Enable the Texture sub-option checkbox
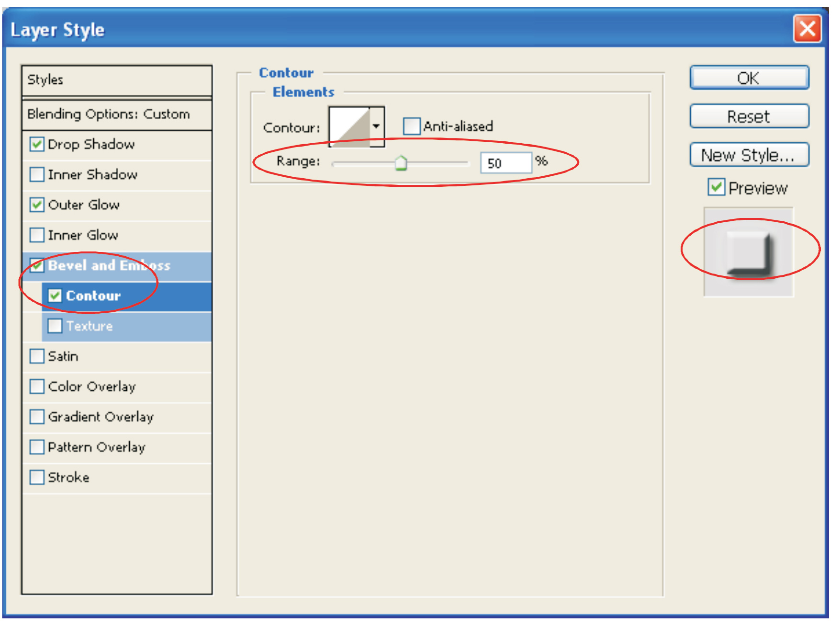 [x=55, y=326]
